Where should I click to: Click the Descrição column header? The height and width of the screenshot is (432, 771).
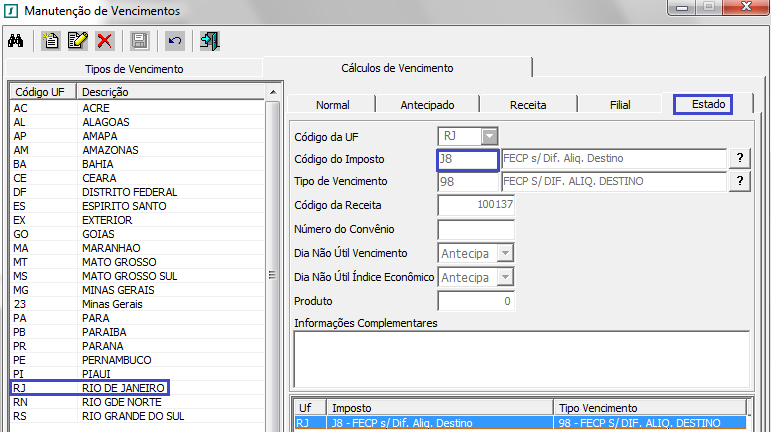(x=171, y=92)
